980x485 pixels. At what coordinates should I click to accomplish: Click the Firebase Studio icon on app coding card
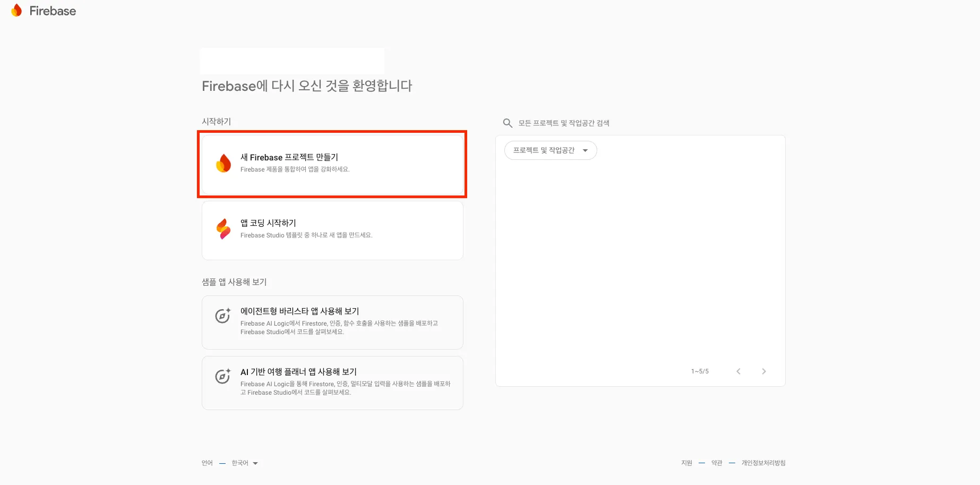click(x=223, y=229)
